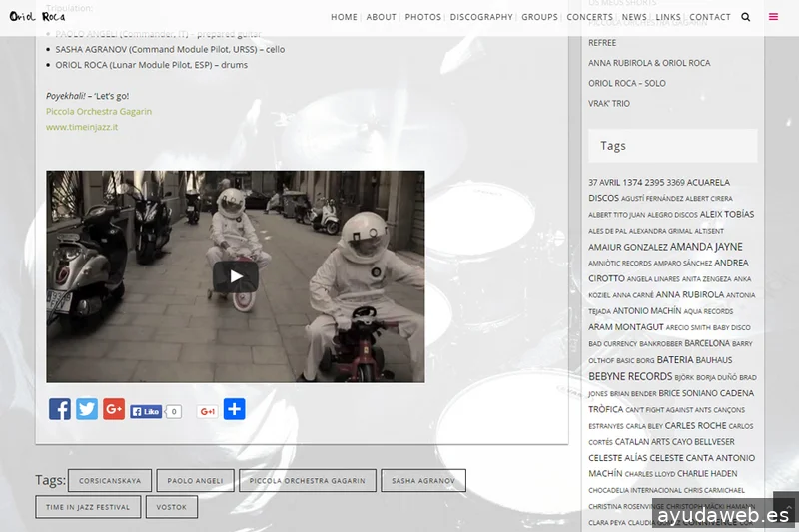Click the CHARLIE HADEN tag
The width and height of the screenshot is (799, 532).
(707, 473)
